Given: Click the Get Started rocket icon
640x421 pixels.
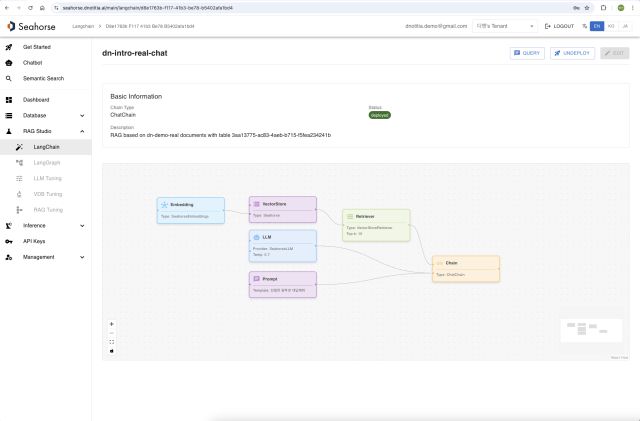Looking at the screenshot, I should point(9,47).
